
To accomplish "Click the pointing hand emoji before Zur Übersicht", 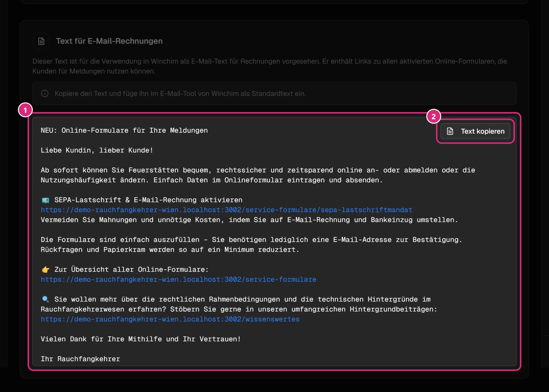I will click(x=46, y=270).
